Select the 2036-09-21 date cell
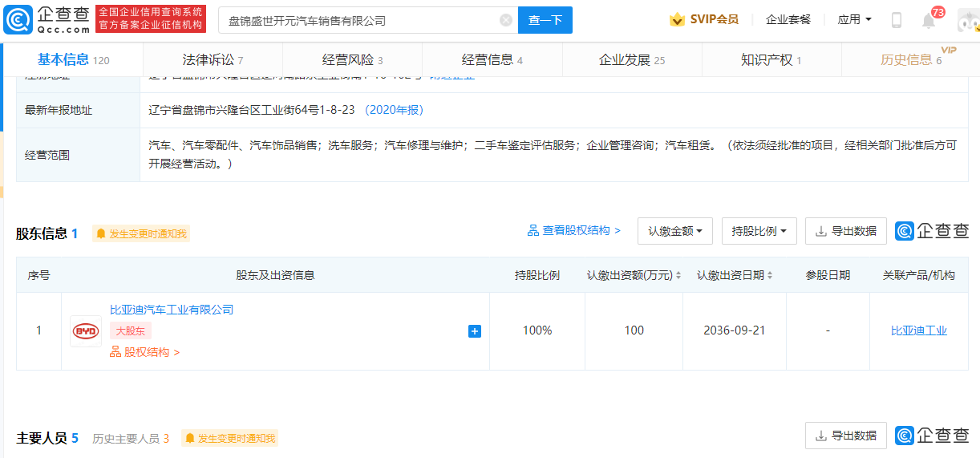Screen dimensions: 980x458 click(x=735, y=330)
